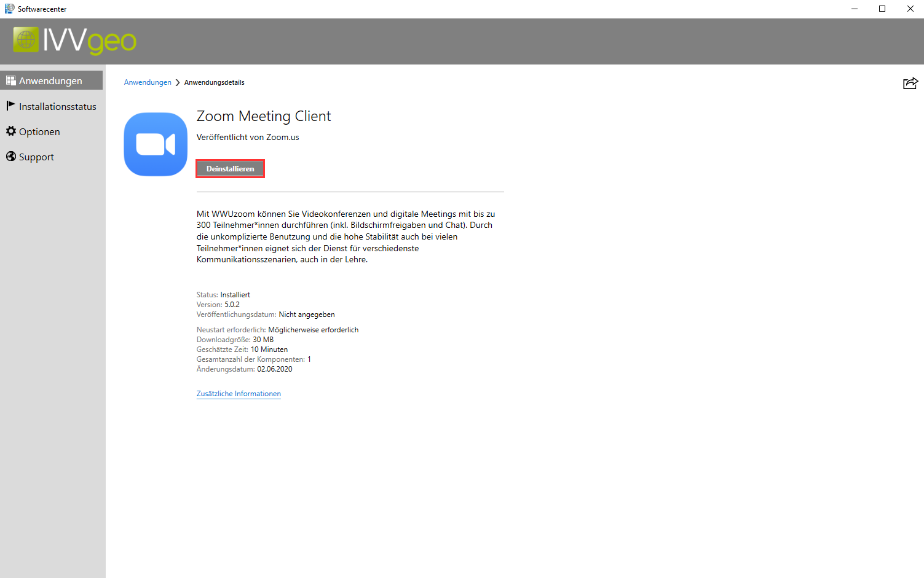Click the Installationsstatus flag icon
This screenshot has width=924, height=578.
(10, 106)
